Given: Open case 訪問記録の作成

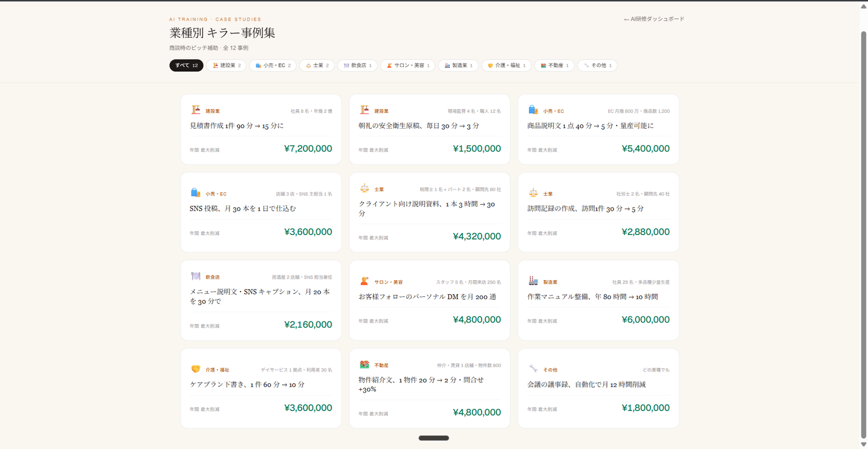Looking at the screenshot, I should click(x=598, y=212).
